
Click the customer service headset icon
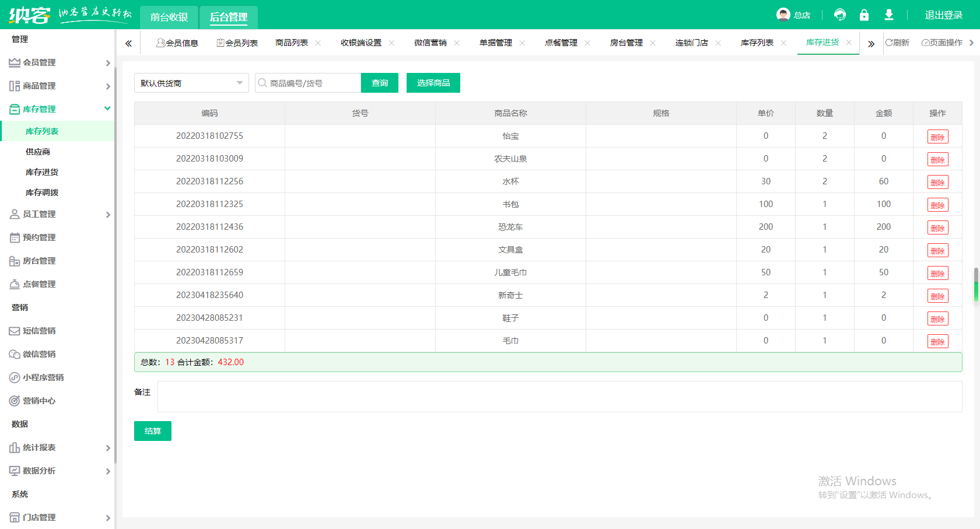(x=840, y=15)
